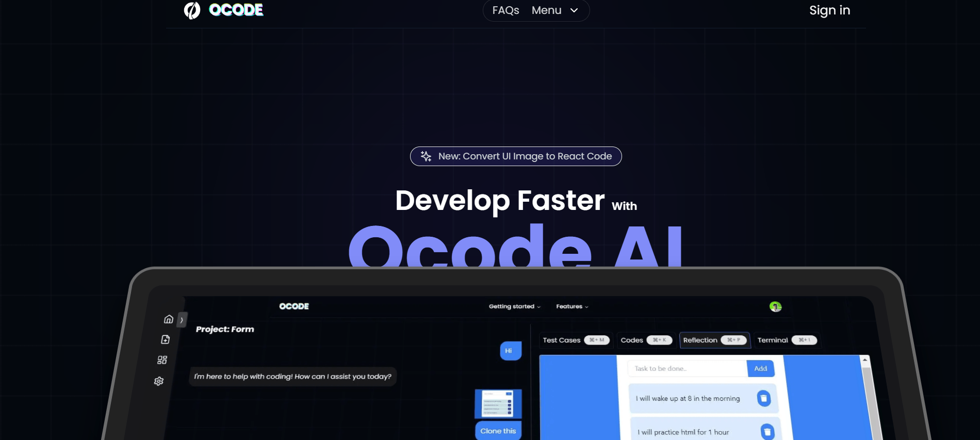
Task: Click the assistant greeting message
Action: [292, 377]
